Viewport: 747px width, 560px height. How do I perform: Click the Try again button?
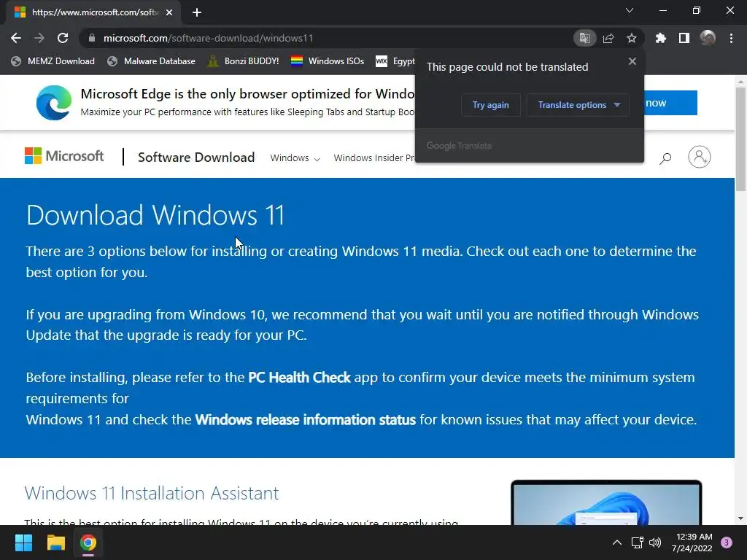click(x=491, y=105)
